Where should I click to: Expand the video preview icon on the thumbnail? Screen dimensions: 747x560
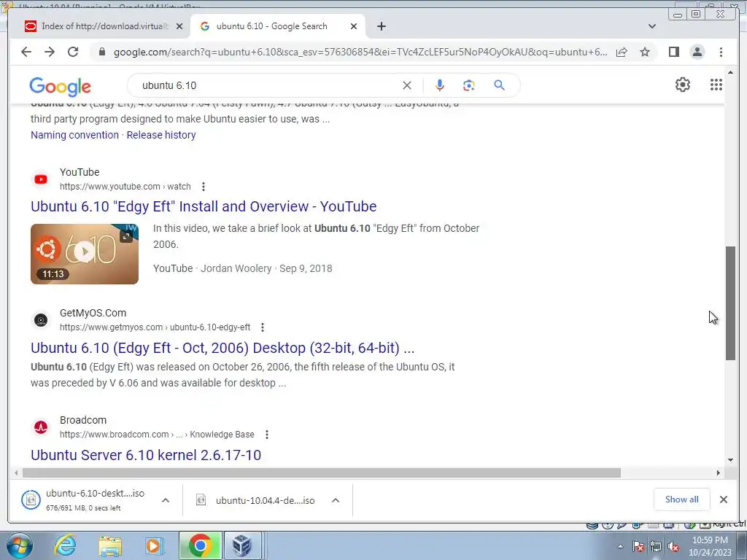[125, 236]
